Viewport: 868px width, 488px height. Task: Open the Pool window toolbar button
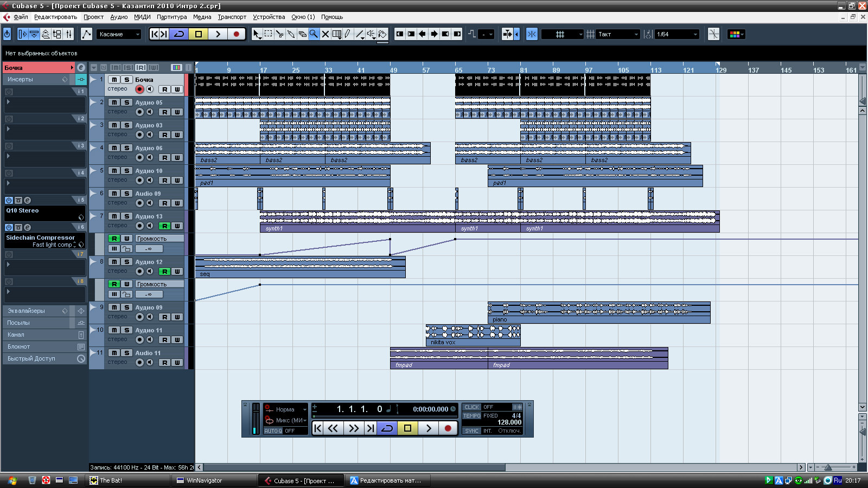pyautogui.click(x=58, y=34)
